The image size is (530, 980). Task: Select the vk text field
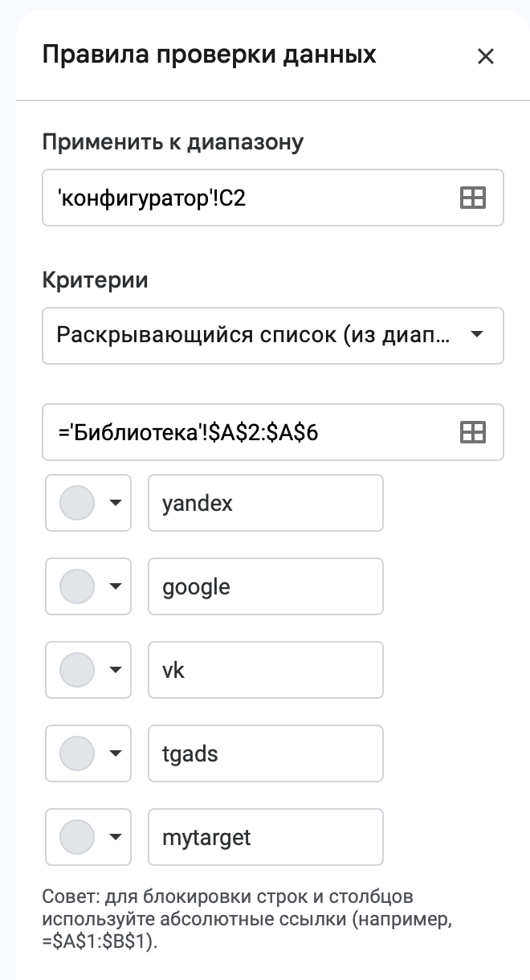point(266,670)
